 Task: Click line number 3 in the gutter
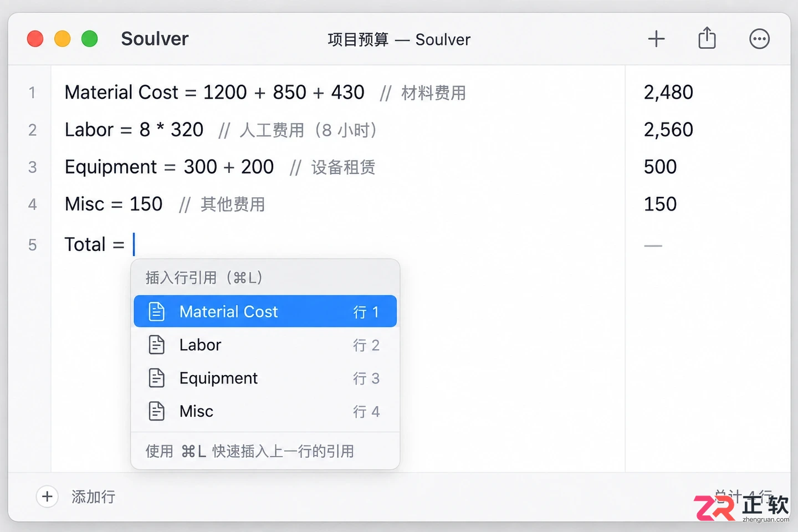pyautogui.click(x=32, y=167)
